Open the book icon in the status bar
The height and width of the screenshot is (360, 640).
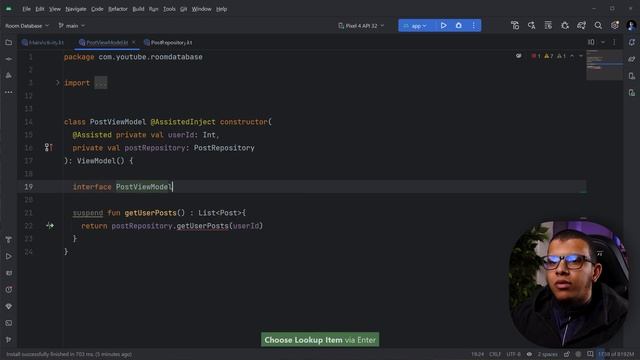pyautogui.click(x=590, y=354)
